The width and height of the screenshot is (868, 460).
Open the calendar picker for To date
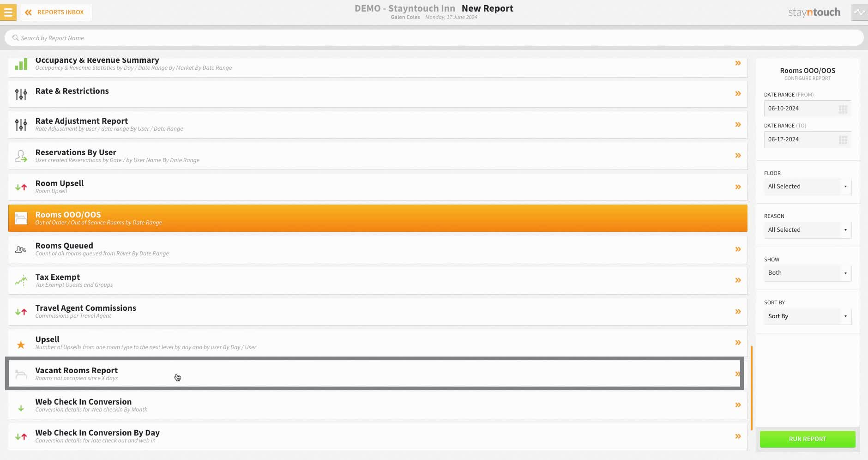tap(843, 140)
